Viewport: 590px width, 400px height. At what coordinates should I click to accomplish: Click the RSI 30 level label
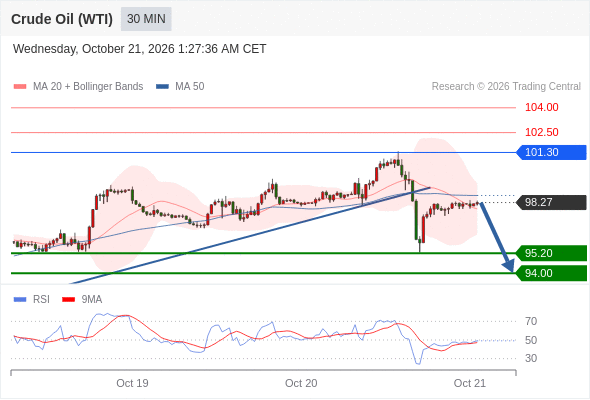pos(531,358)
